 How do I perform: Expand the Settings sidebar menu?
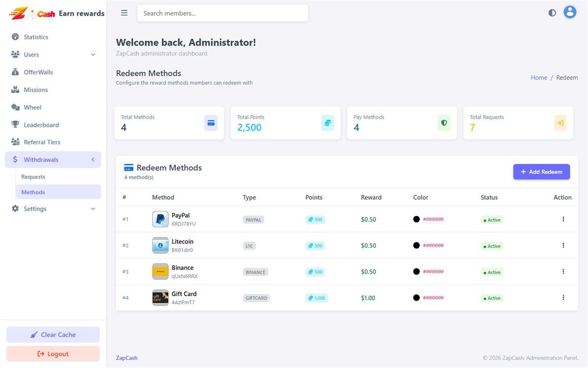tap(53, 209)
